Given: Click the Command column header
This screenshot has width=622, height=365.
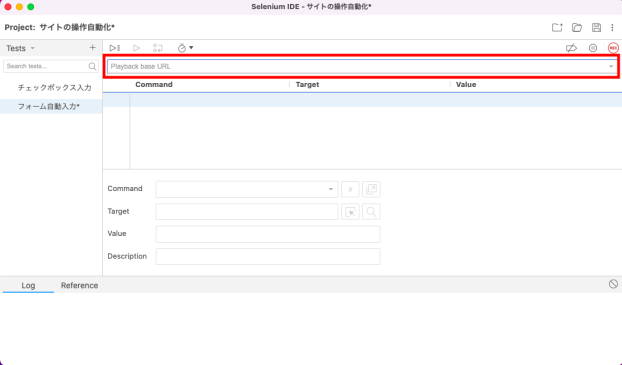Looking at the screenshot, I should point(154,85).
